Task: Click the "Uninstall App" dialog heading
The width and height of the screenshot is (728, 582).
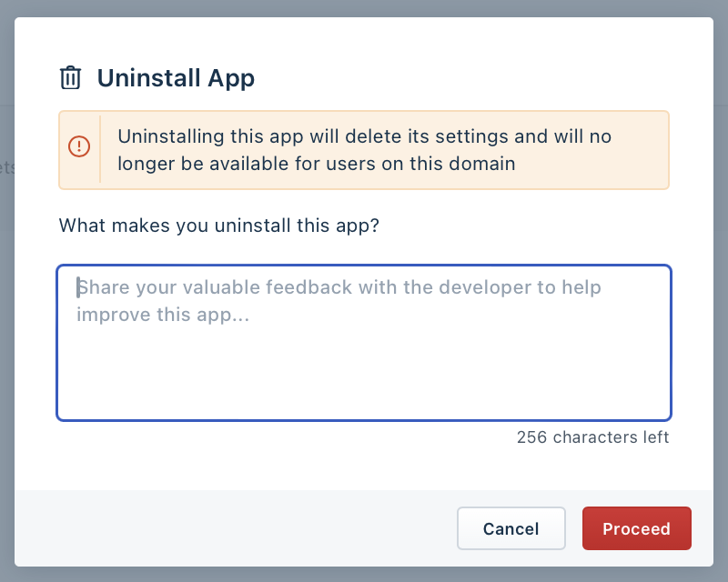Action: pyautogui.click(x=176, y=77)
